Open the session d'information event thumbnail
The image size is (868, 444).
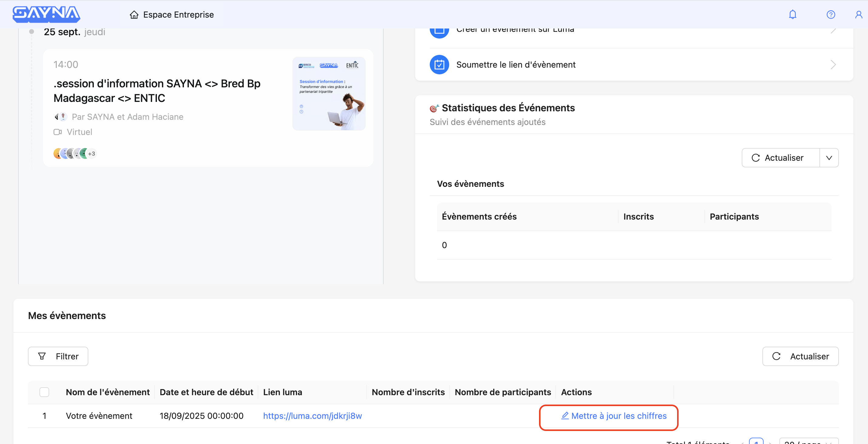[328, 94]
